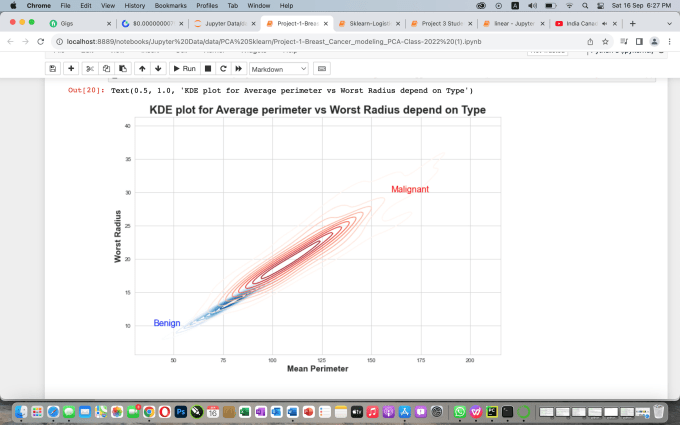Screen dimensions: 680x425
Task: Open the Window menu
Action: 258,6
